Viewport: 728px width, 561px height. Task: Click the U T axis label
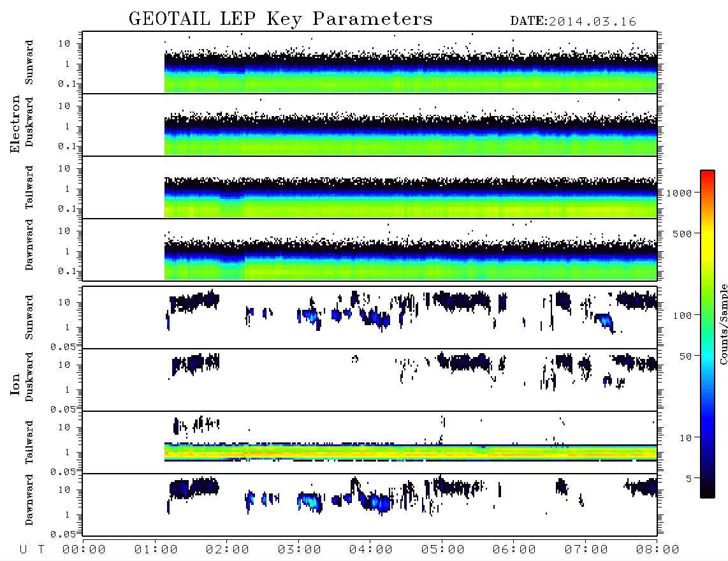(32, 550)
